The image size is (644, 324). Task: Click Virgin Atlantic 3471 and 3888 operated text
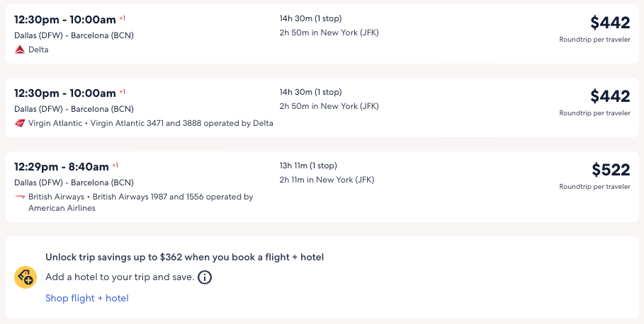pyautogui.click(x=182, y=123)
